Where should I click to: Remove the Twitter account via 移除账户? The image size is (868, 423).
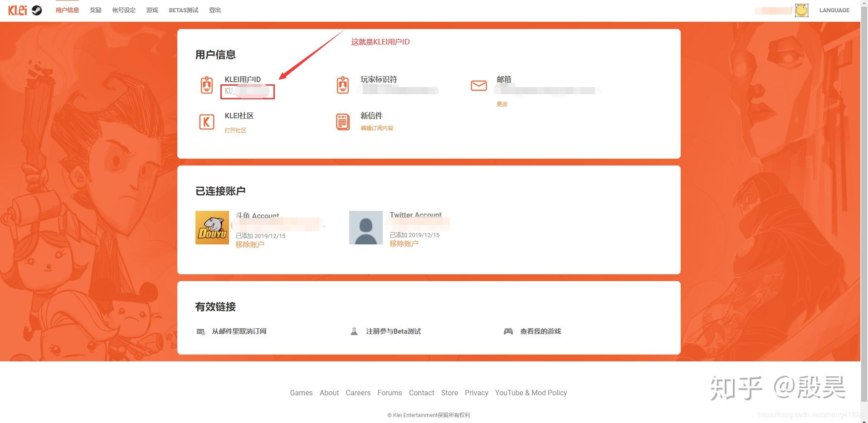point(404,243)
